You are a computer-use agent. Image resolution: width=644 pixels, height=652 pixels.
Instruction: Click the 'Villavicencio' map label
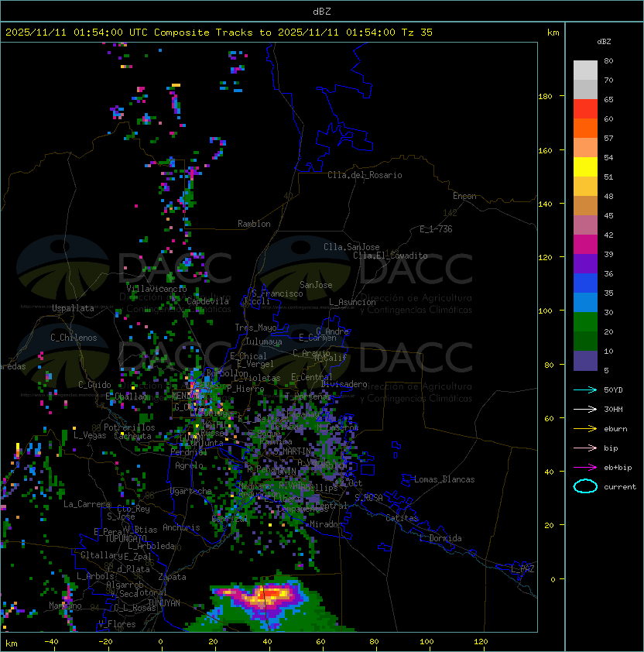156,289
